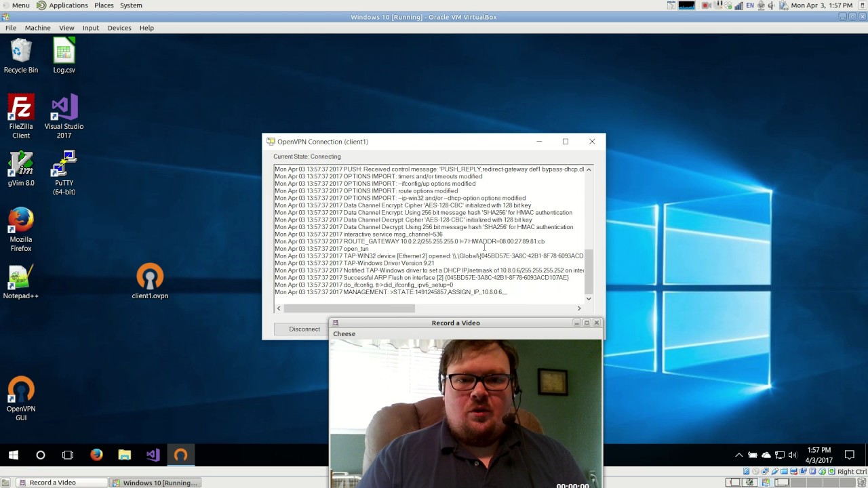Open Visual Studio from the taskbar
Viewport: 868px width, 488px height.
tap(153, 455)
